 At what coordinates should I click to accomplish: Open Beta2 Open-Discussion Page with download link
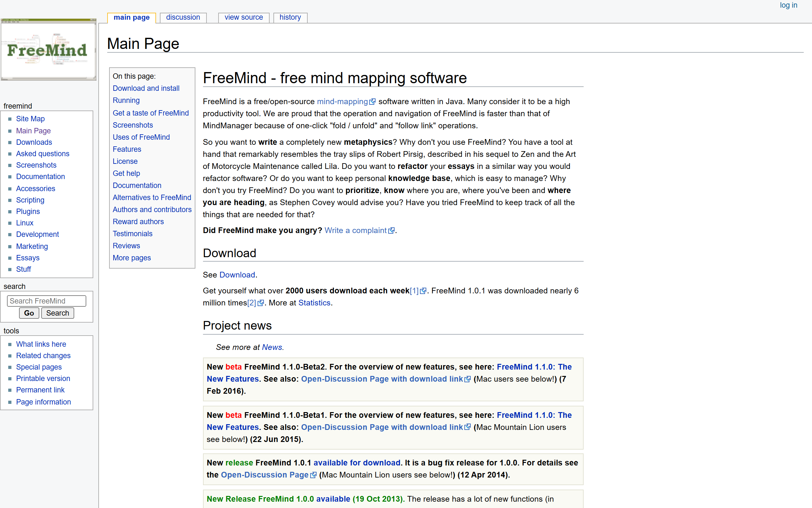tap(382, 379)
